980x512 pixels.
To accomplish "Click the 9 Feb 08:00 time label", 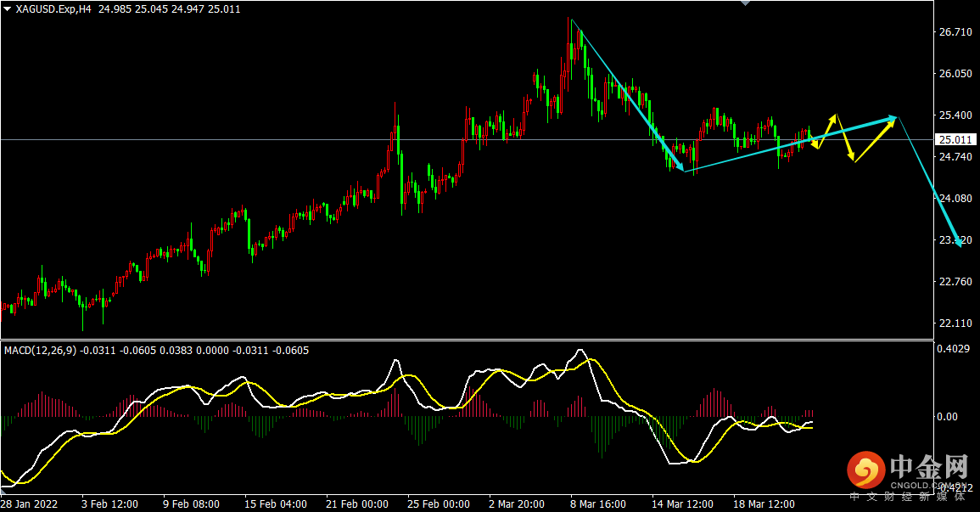I will (x=191, y=504).
